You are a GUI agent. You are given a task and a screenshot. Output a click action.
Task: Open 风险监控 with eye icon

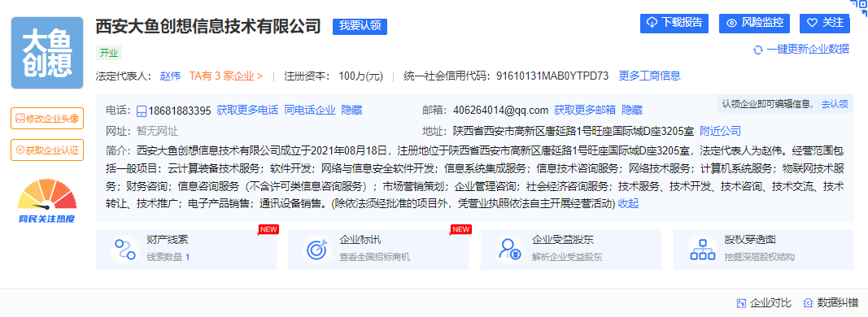coord(756,23)
